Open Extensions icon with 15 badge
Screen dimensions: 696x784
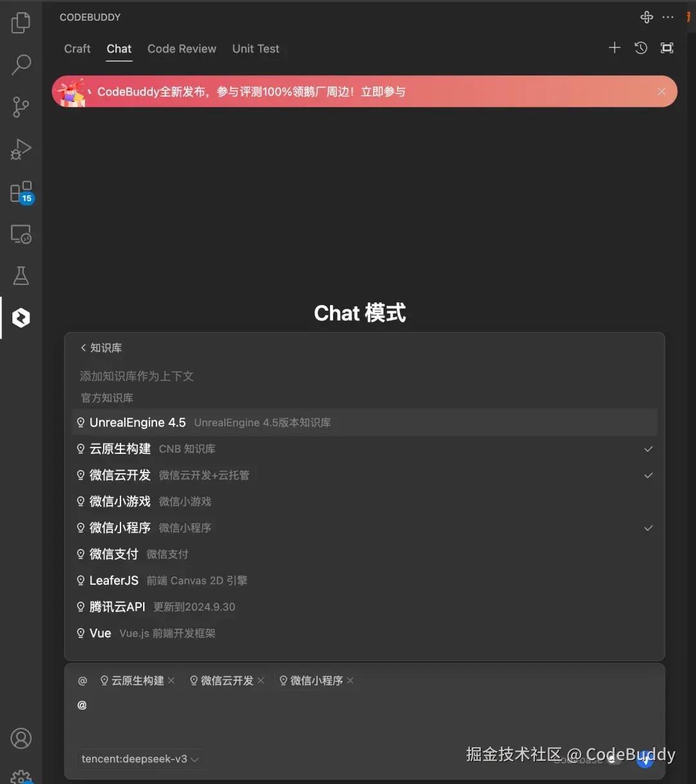[21, 192]
